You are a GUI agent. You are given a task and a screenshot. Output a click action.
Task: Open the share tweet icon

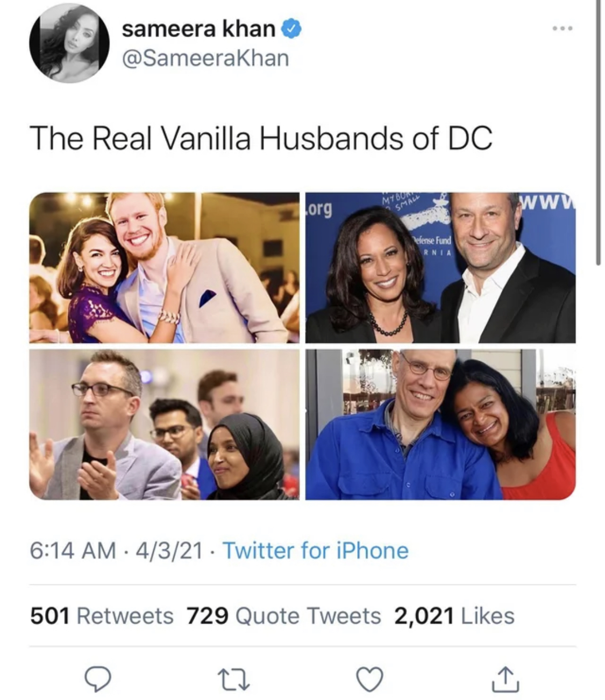tap(506, 679)
